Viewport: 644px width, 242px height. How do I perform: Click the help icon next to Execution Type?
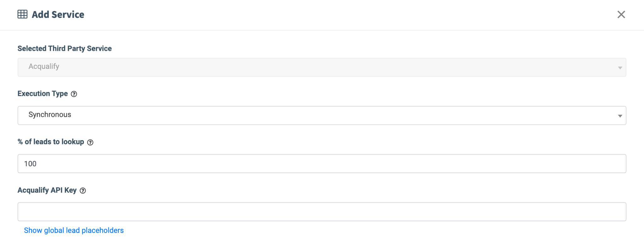coord(74,94)
